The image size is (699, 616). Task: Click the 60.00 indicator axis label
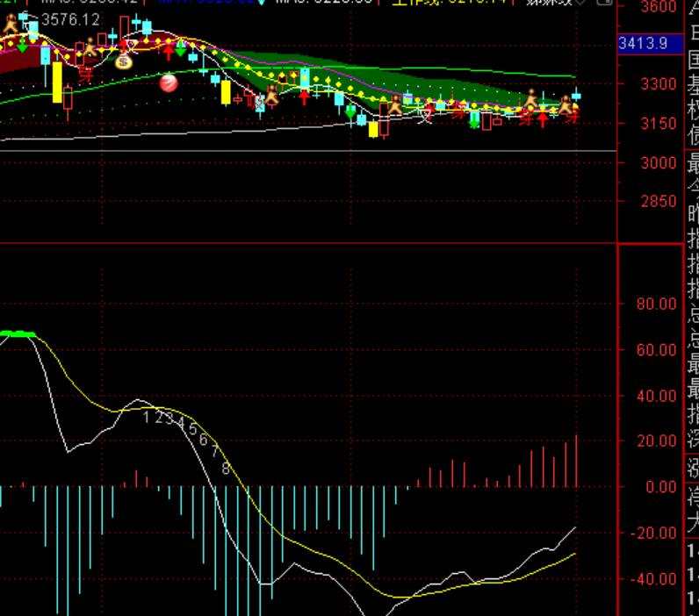tap(656, 350)
